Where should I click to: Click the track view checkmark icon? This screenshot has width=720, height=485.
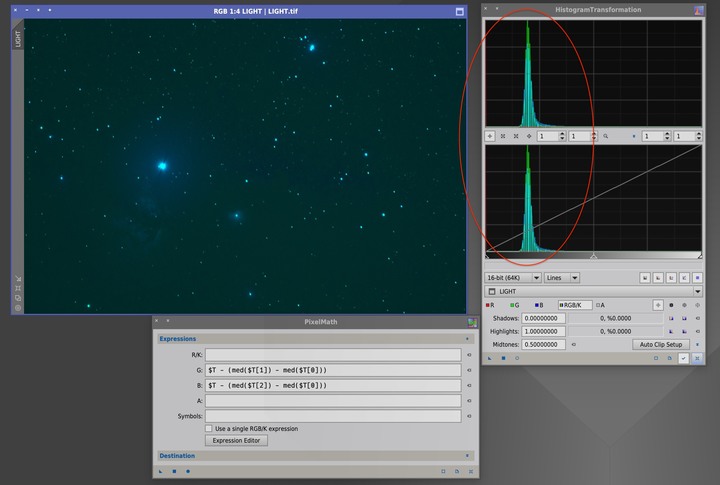tap(683, 358)
